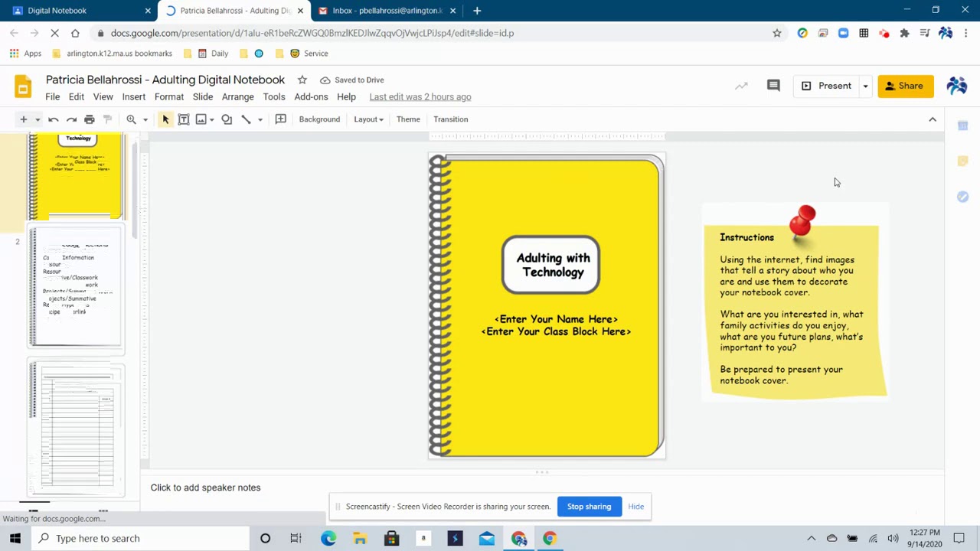Open the Tools menu

coord(274,97)
